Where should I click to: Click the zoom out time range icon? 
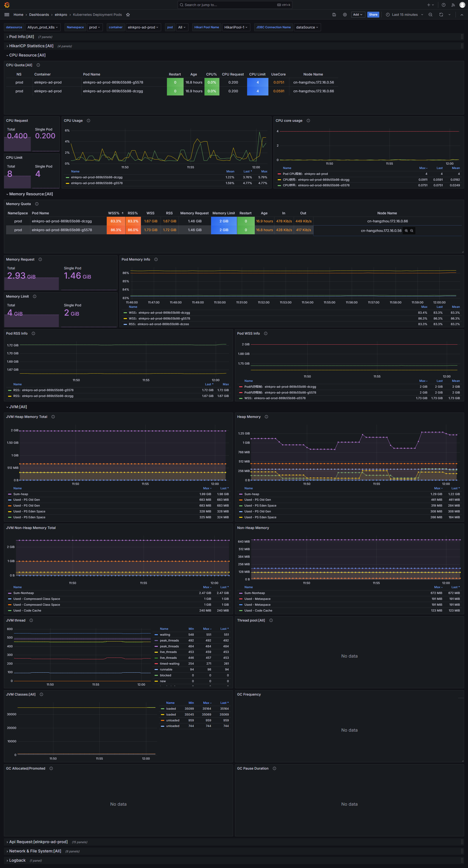point(430,15)
